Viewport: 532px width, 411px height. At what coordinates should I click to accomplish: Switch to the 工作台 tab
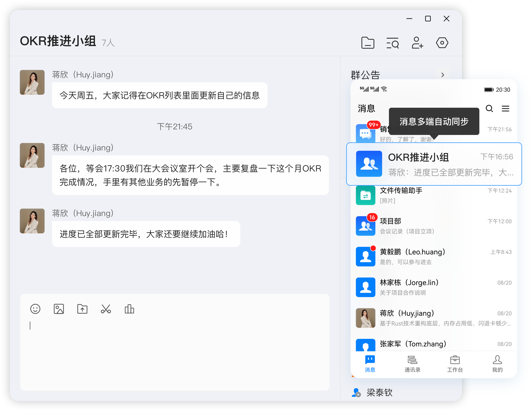(455, 364)
